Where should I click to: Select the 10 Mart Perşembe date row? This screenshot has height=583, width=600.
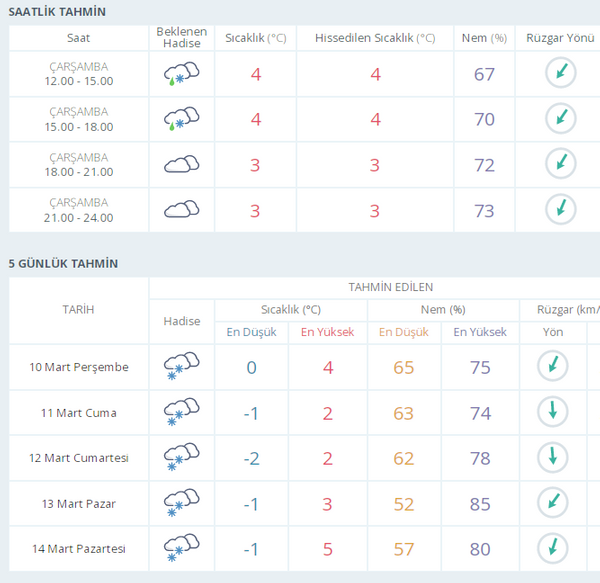79,367
